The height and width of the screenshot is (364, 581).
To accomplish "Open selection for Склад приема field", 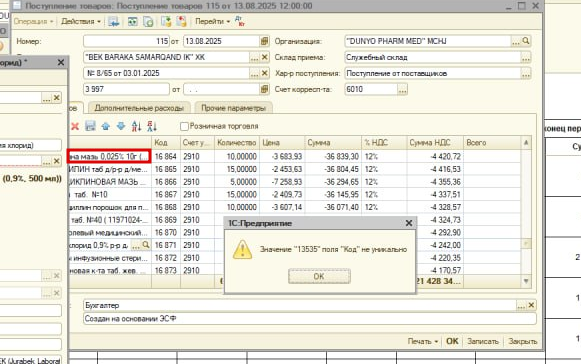I will (526, 57).
